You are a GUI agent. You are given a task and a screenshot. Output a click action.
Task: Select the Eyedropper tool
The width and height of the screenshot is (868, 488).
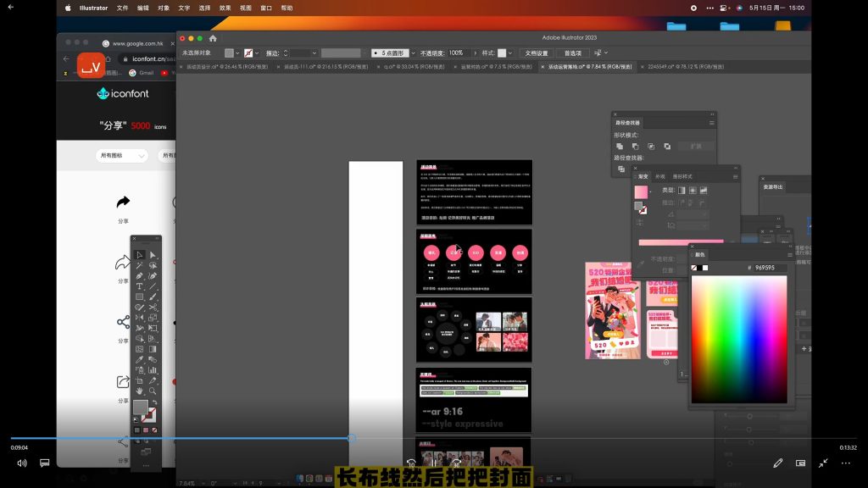(x=139, y=359)
